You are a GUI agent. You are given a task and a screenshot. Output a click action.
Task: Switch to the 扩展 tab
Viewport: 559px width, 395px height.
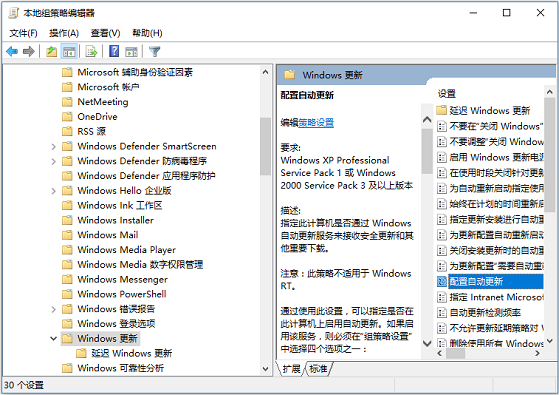click(291, 369)
